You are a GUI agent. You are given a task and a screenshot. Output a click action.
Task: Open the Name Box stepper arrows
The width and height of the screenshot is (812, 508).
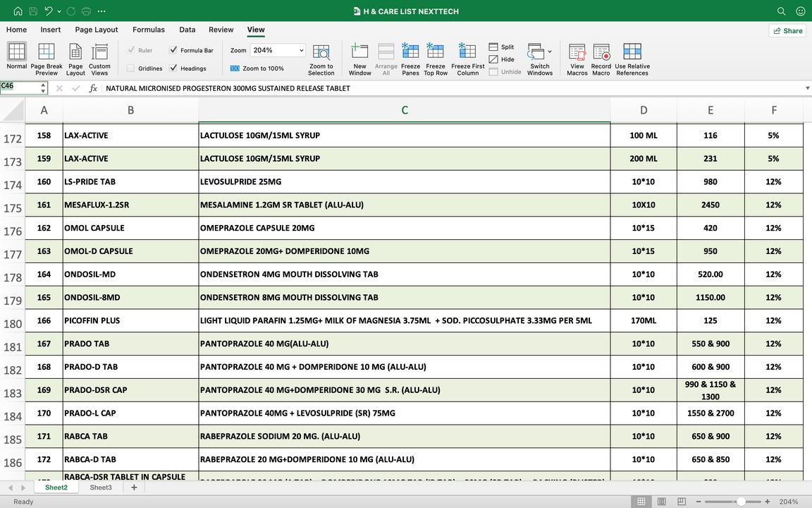[43, 88]
